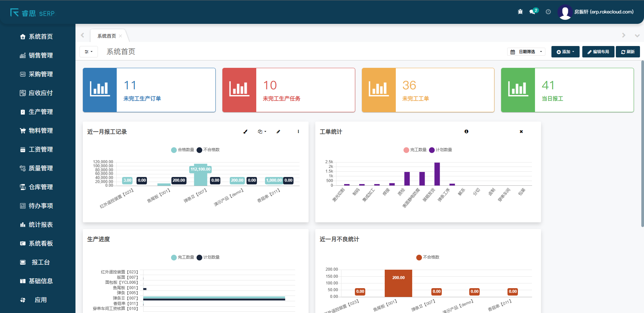Screen dimensions: 644x313
Task: Select the 系统首页 tab
Action: point(107,36)
